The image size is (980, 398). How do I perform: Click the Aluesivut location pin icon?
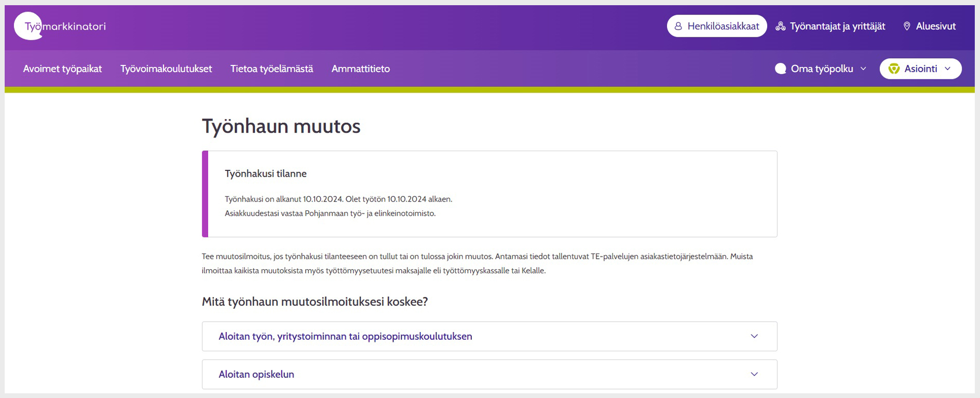pyautogui.click(x=907, y=26)
